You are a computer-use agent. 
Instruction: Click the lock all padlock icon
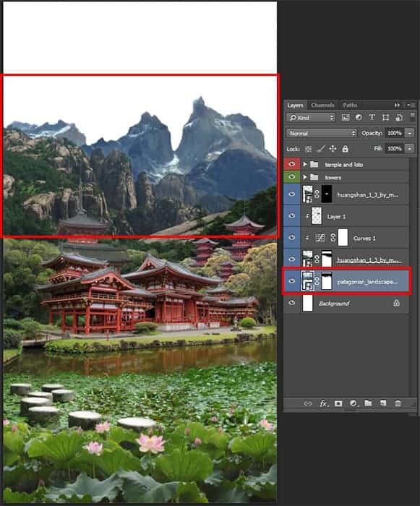click(345, 149)
